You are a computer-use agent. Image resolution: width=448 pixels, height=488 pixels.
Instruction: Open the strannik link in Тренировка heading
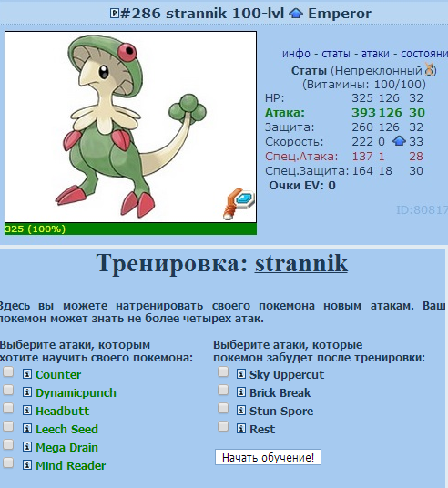(x=301, y=263)
